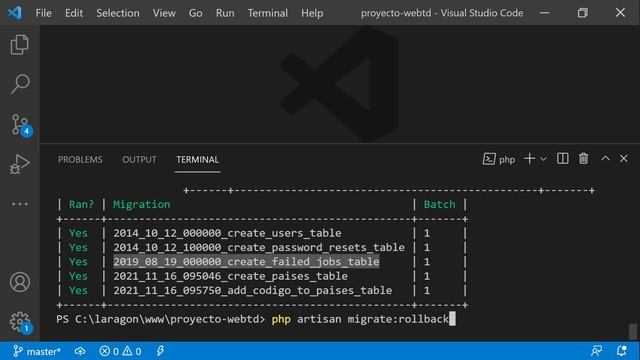Click 2021_11_16_095750_add_codigo_to_paises_table text
The width and height of the screenshot is (640, 360).
point(253,290)
